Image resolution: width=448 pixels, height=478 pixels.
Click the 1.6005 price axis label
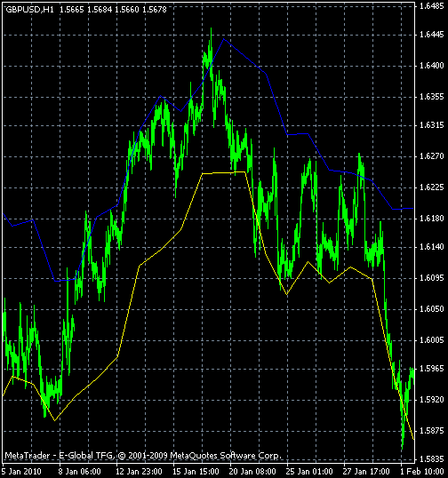tap(431, 340)
